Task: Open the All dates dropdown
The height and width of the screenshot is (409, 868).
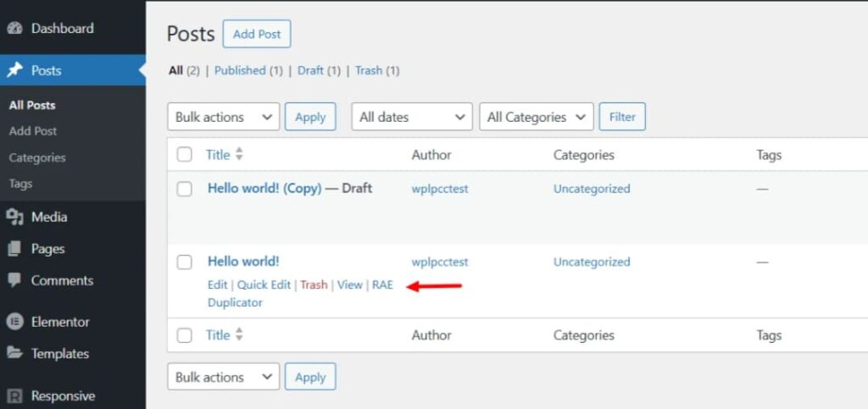Action: click(x=412, y=117)
